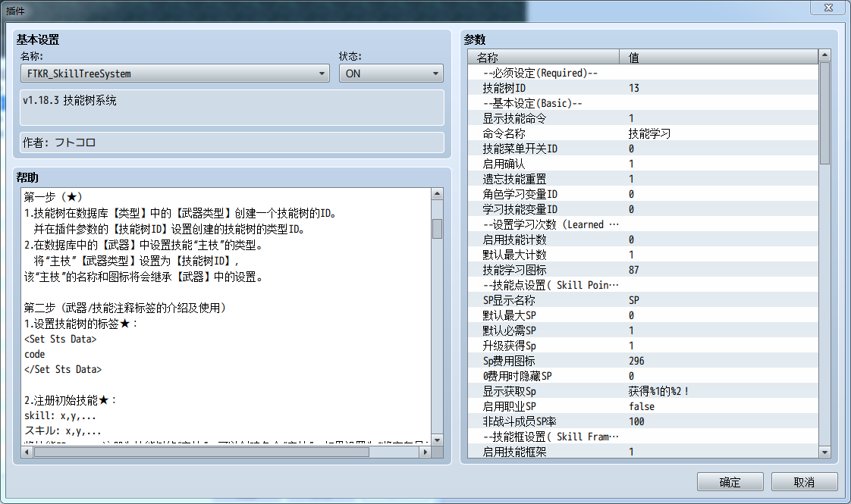Click the parameter list vertical scrollbar thumb

[x=824, y=113]
